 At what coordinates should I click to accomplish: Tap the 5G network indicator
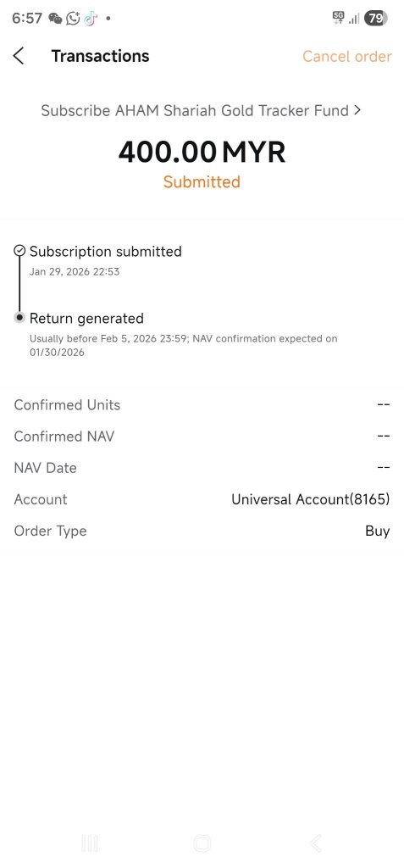[x=338, y=18]
